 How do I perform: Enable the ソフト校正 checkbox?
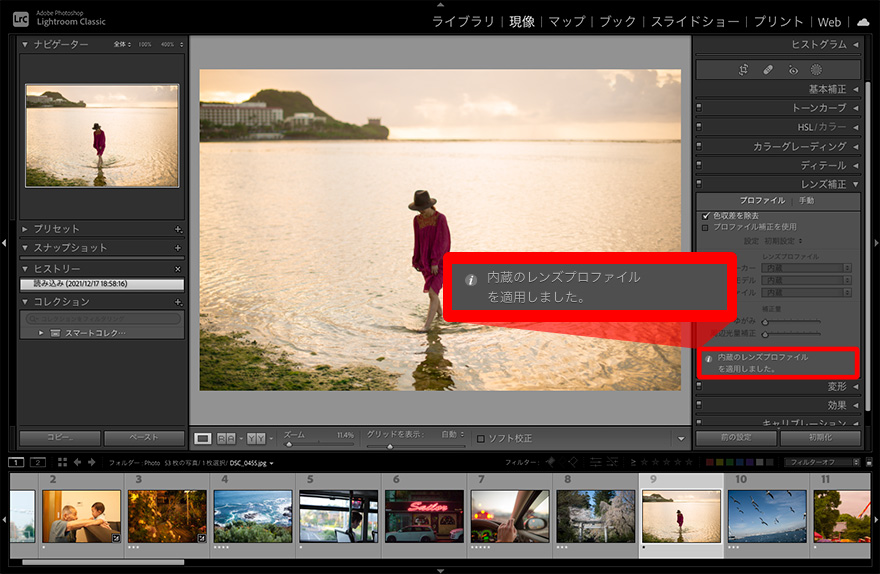pos(481,438)
